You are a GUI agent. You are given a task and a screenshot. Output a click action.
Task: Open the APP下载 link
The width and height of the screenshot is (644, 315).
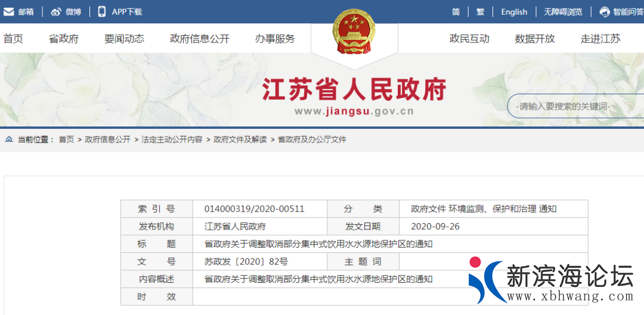click(x=127, y=12)
